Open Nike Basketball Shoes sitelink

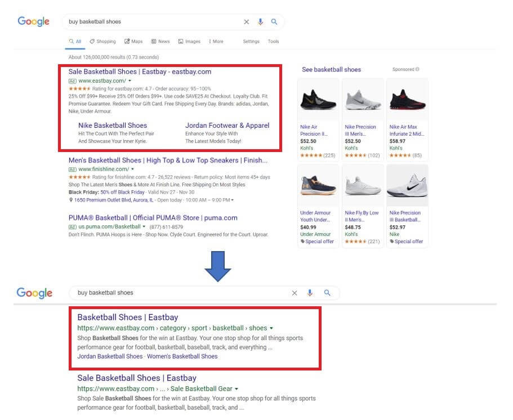[113, 126]
